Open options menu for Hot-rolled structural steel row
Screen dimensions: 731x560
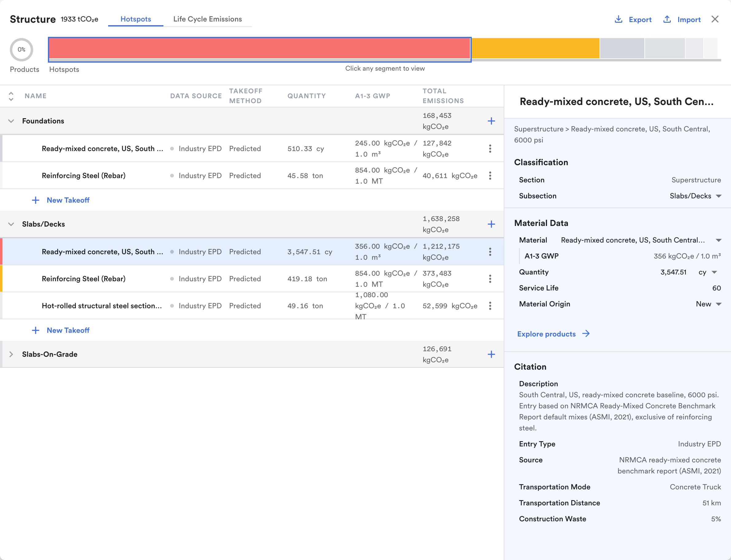click(490, 306)
